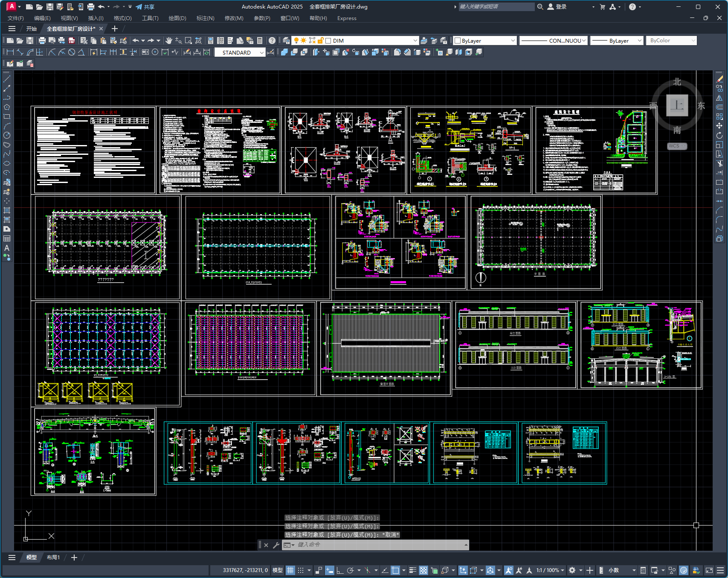Image resolution: width=728 pixels, height=578 pixels.
Task: Click the keyword search box in title bar
Action: coord(496,7)
